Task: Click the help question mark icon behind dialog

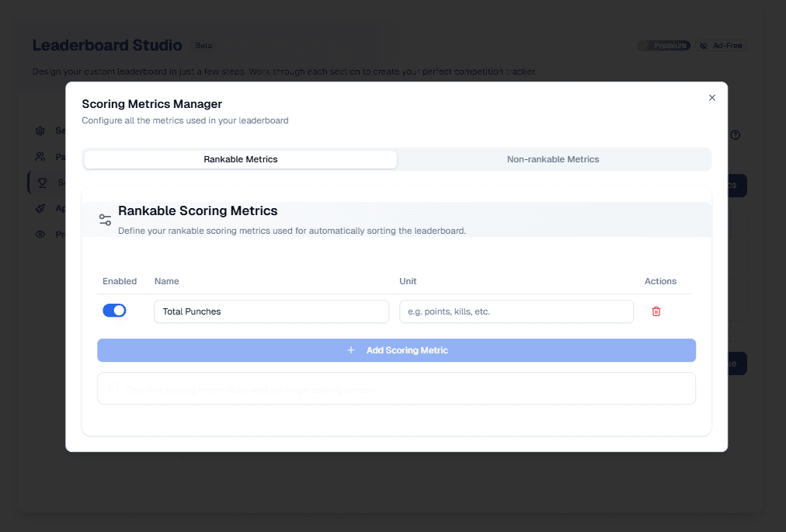Action: coord(735,135)
